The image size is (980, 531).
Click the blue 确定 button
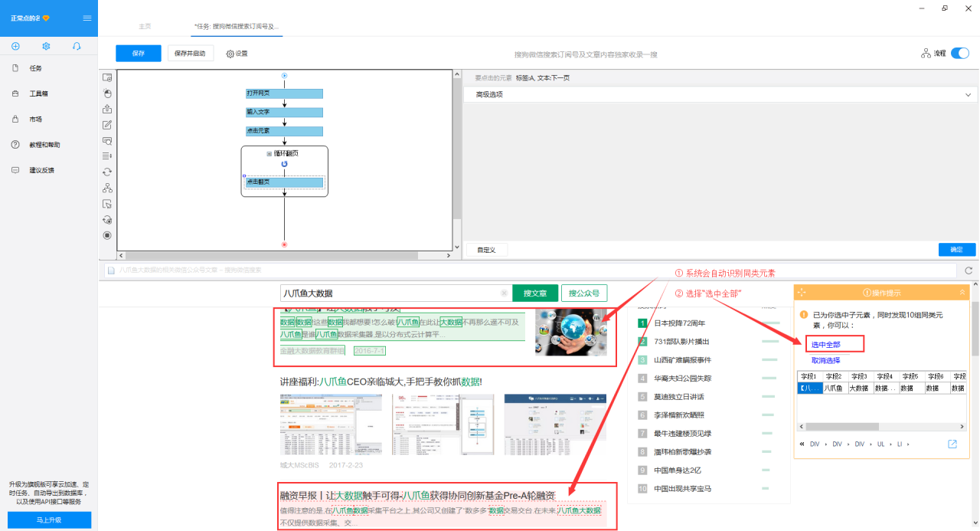click(957, 250)
